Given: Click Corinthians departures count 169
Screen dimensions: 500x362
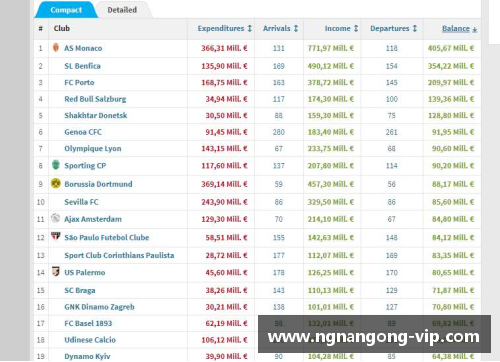Looking at the screenshot, I should (x=392, y=255).
